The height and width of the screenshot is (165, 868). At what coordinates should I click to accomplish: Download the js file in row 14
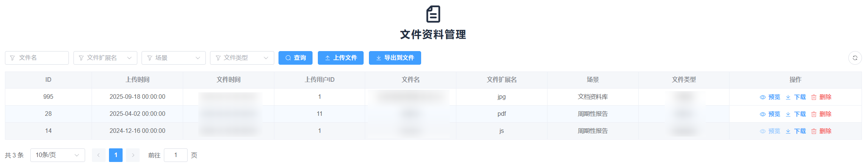[x=796, y=131]
